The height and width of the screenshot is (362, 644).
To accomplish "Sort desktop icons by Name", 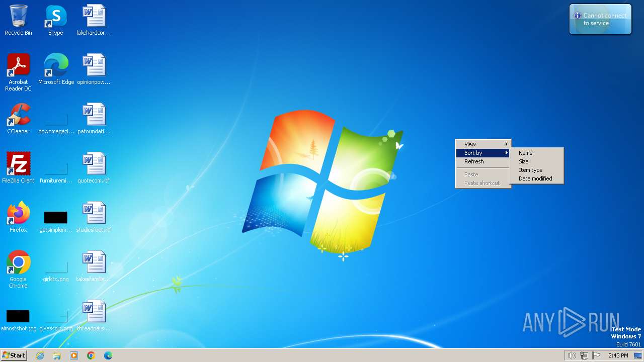I will click(537, 153).
